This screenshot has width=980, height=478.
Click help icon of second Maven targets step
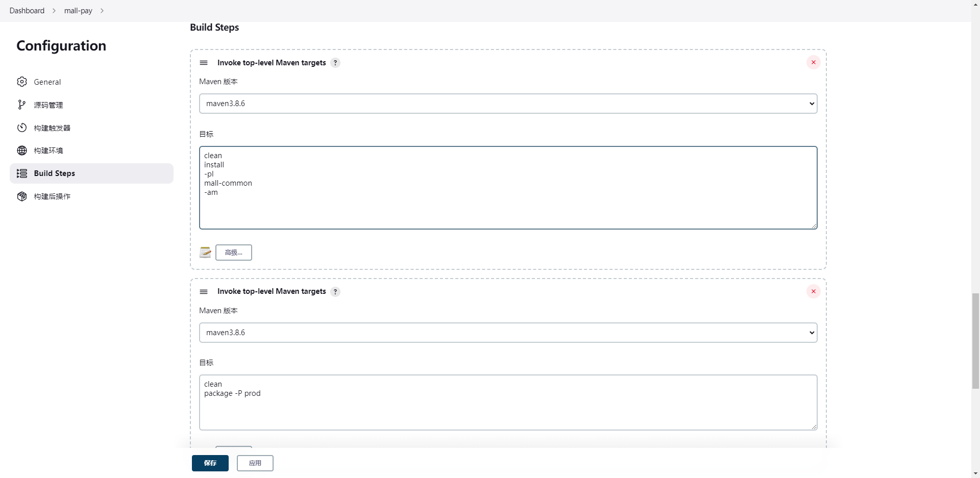pos(335,292)
